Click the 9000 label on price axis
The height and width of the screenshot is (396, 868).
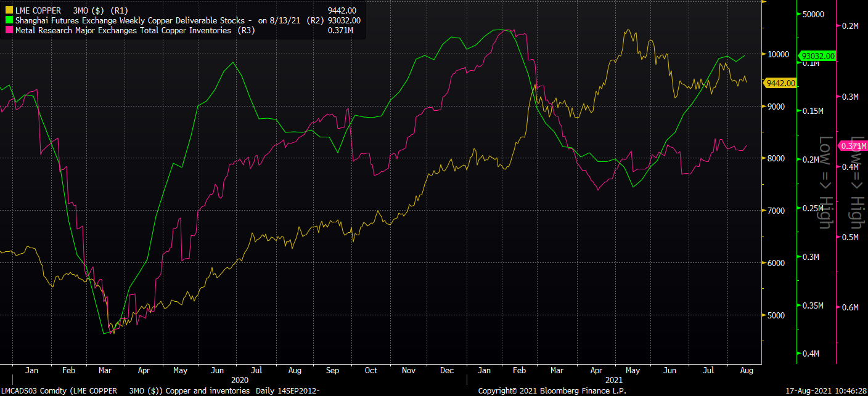tap(777, 107)
